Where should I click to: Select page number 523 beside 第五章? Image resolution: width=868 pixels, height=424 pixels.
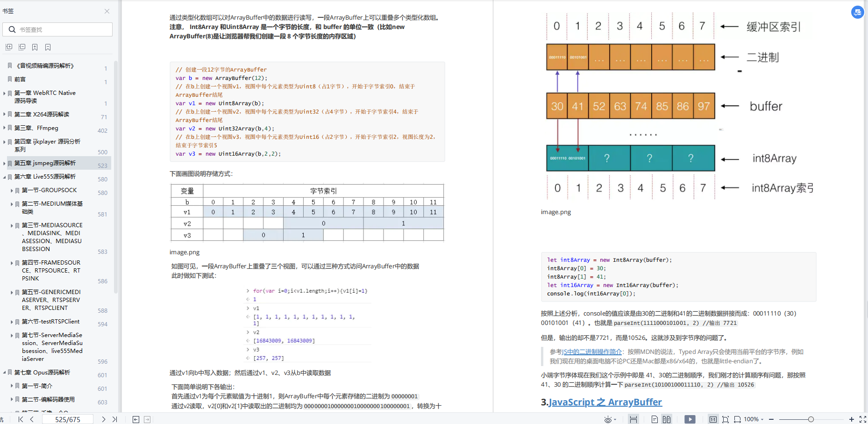102,165
